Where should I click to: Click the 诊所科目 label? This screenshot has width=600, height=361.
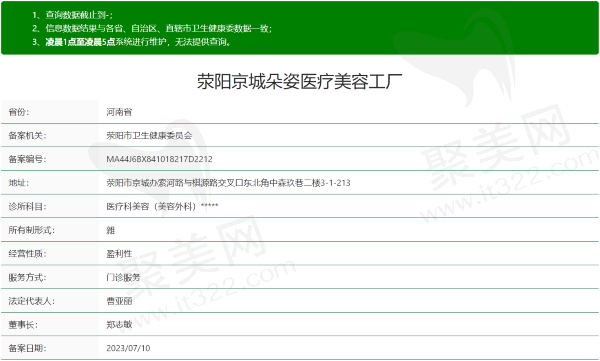click(27, 207)
